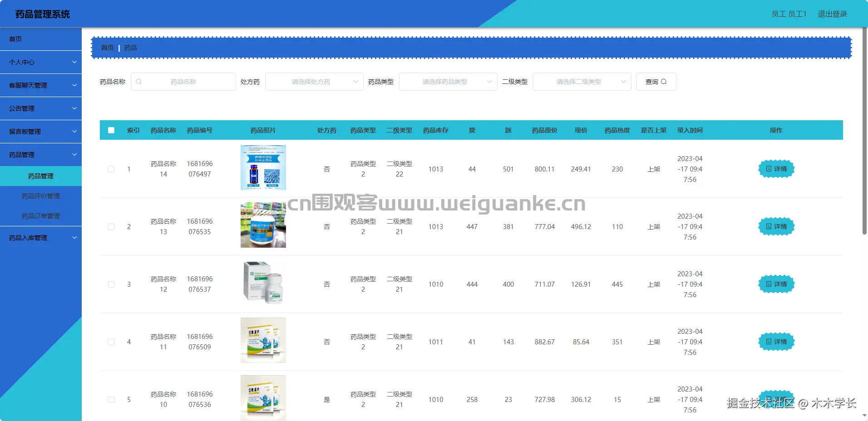Screen dimensions: 868x421
Task: Open drug photo thumbnail for 药品名称12
Action: [263, 283]
